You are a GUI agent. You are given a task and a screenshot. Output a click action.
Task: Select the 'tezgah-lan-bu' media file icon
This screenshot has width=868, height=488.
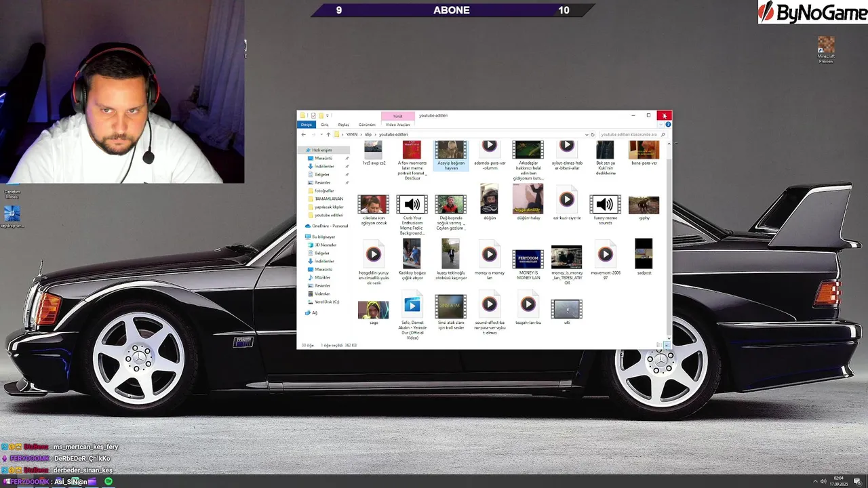tap(528, 304)
